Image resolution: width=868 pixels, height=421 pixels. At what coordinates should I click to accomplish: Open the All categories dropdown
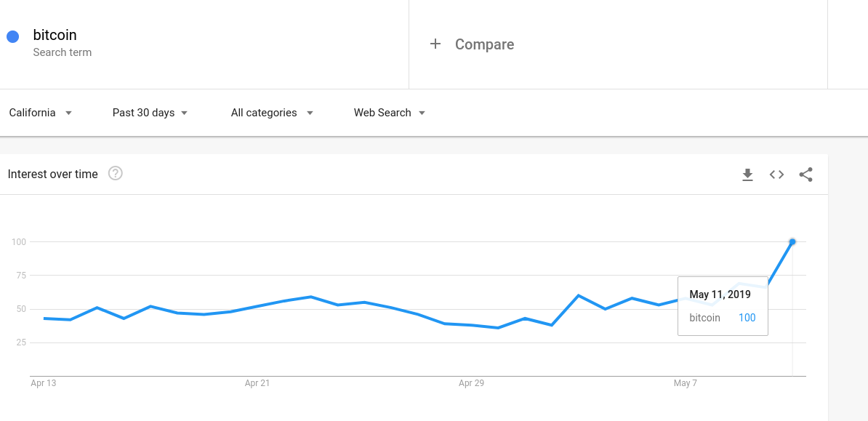point(272,113)
